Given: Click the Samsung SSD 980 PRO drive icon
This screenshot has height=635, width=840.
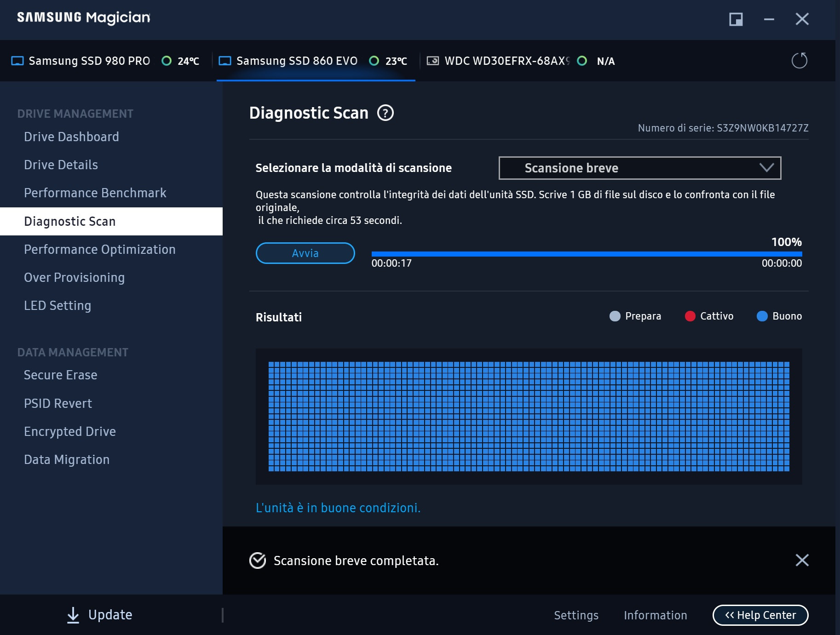Looking at the screenshot, I should [x=17, y=61].
